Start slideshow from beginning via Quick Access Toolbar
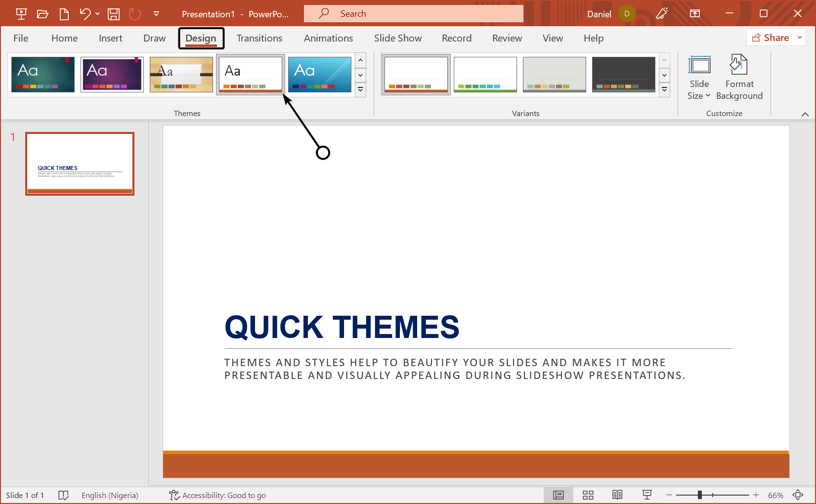 21,13
